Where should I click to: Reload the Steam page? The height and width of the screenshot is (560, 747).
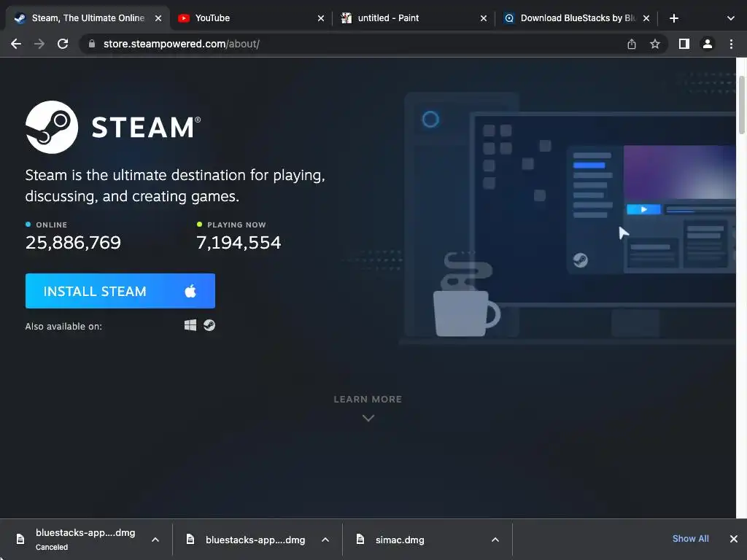63,44
